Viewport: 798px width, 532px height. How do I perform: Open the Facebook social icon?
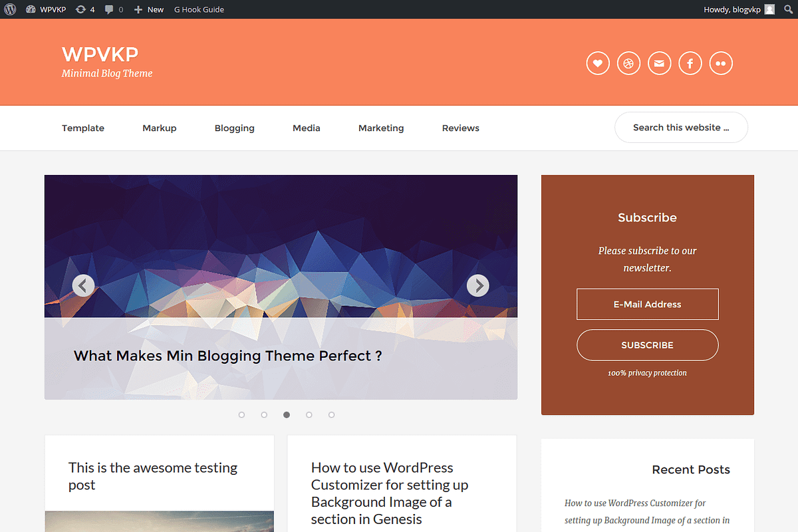[690, 63]
